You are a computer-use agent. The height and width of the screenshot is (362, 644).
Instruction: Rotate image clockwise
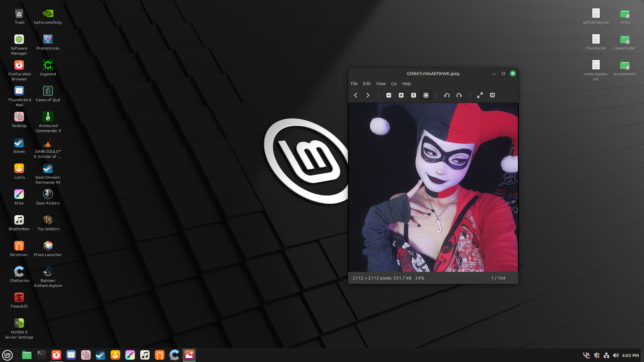pos(459,95)
